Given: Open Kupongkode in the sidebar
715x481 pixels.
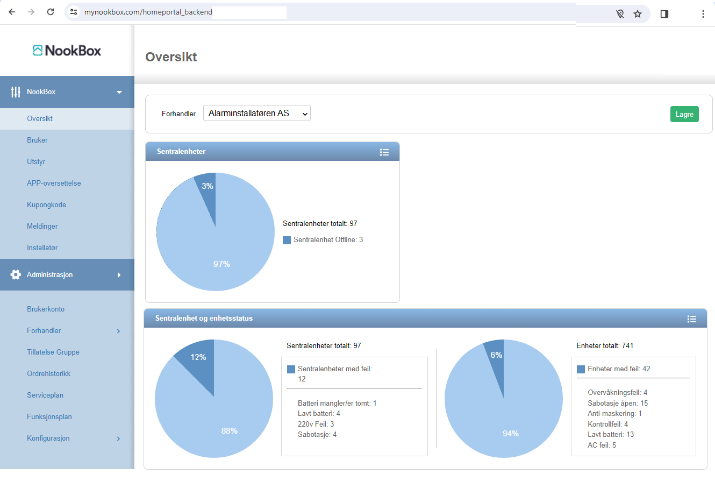Looking at the screenshot, I should coord(47,205).
